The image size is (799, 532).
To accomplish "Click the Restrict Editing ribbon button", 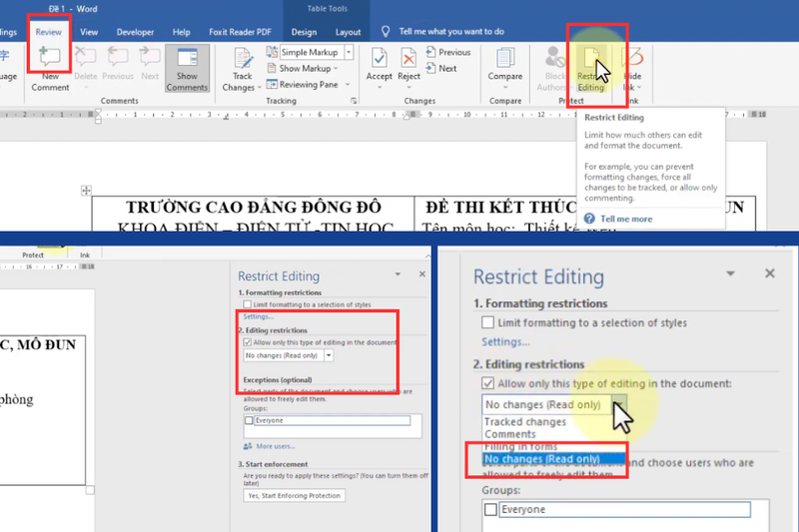I will (x=591, y=69).
